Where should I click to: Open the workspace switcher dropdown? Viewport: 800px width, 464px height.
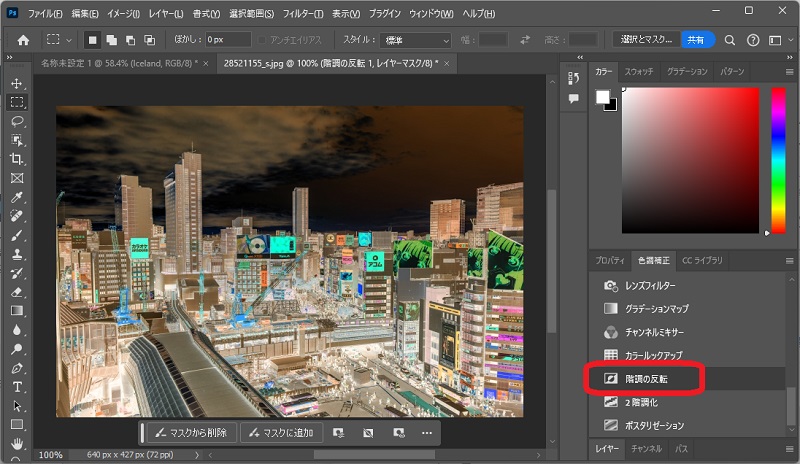coord(780,40)
